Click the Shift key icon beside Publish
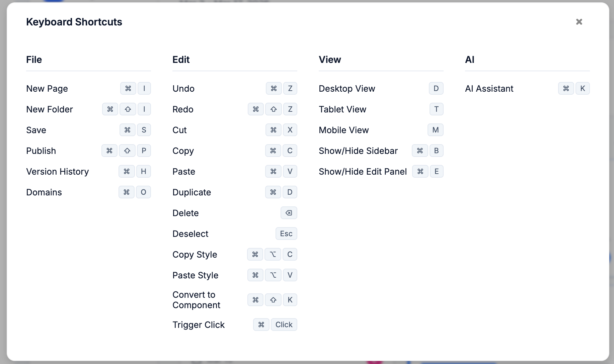This screenshot has width=614, height=364. tap(127, 151)
